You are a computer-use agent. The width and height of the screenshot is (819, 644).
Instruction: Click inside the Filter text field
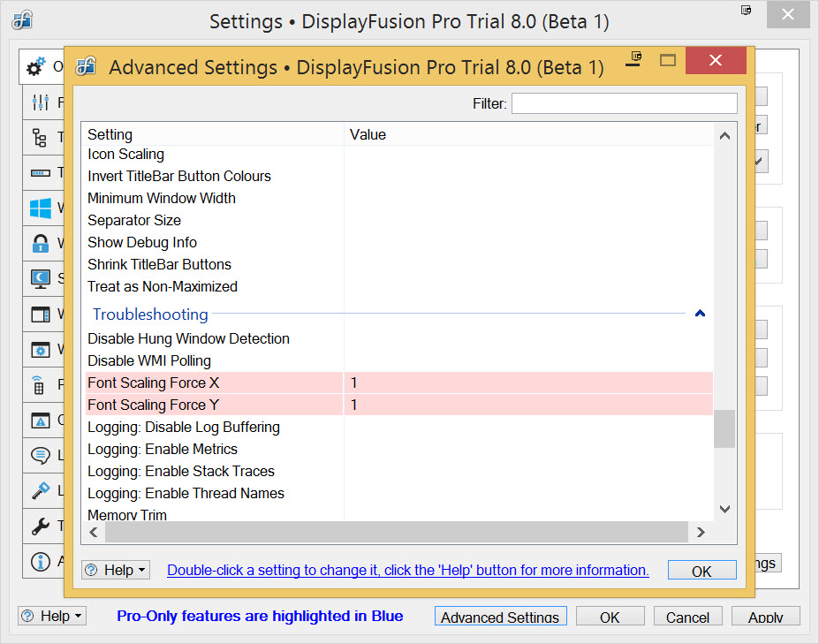pos(624,103)
